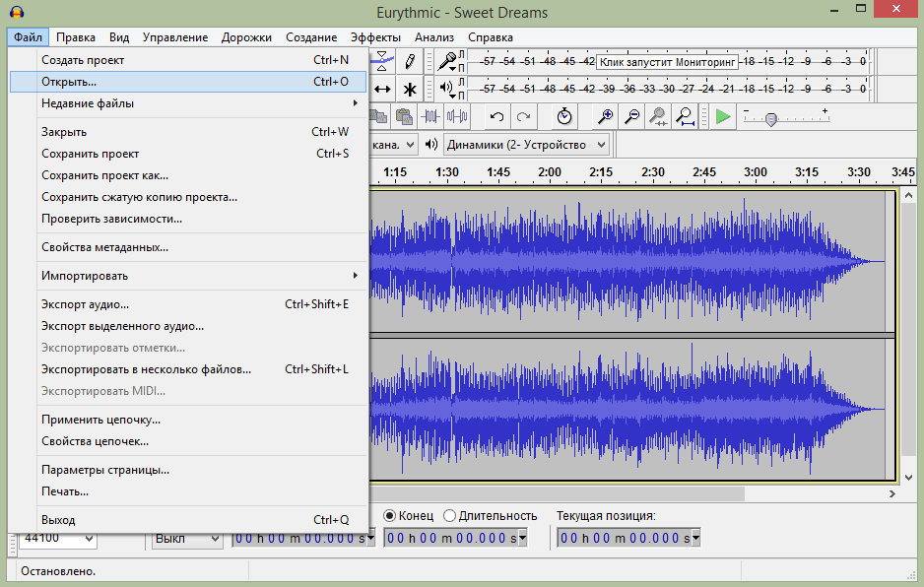The height and width of the screenshot is (587, 924).
Task: Open the "Эффекты" menu
Action: click(375, 37)
